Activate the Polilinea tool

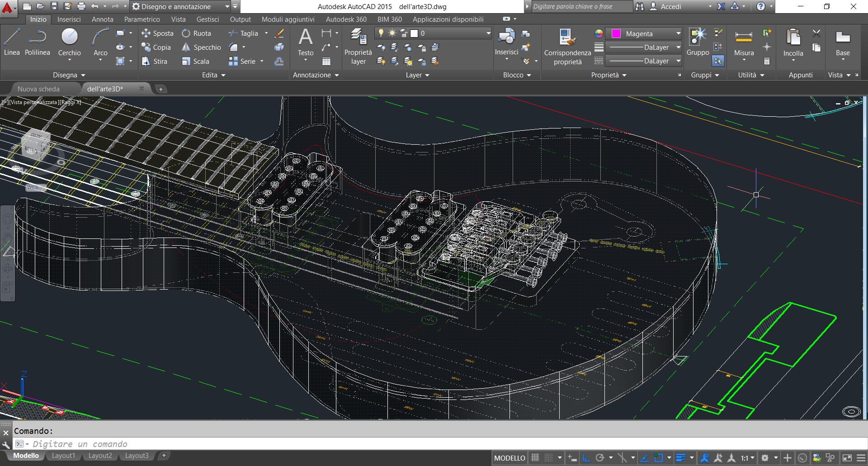[37, 42]
